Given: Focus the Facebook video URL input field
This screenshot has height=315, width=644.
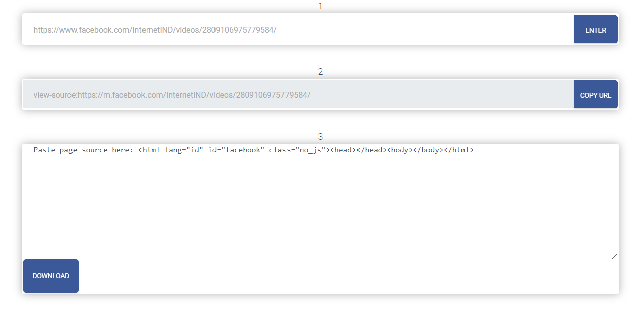Looking at the screenshot, I should point(298,30).
